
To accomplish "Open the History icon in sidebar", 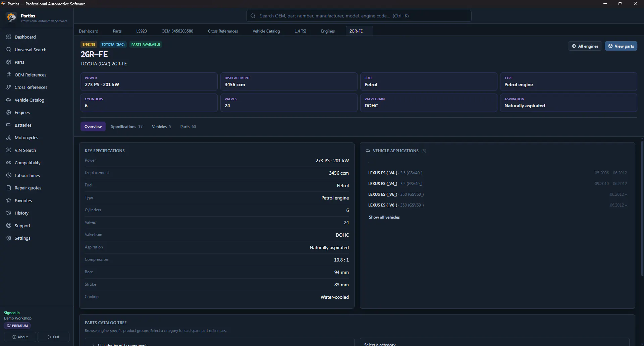I will click(x=9, y=213).
